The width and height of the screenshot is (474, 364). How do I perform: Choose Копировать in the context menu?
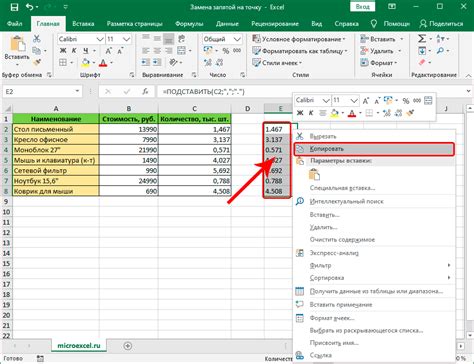pos(374,149)
